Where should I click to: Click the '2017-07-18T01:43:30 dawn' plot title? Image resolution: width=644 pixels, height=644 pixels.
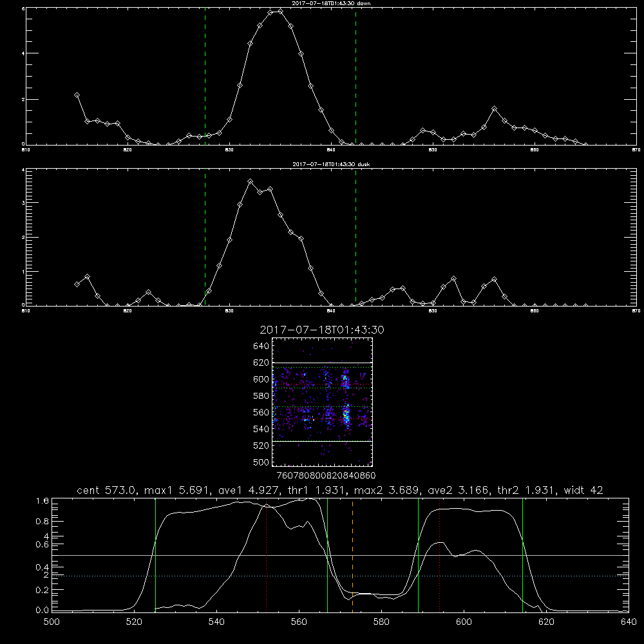pyautogui.click(x=331, y=3)
